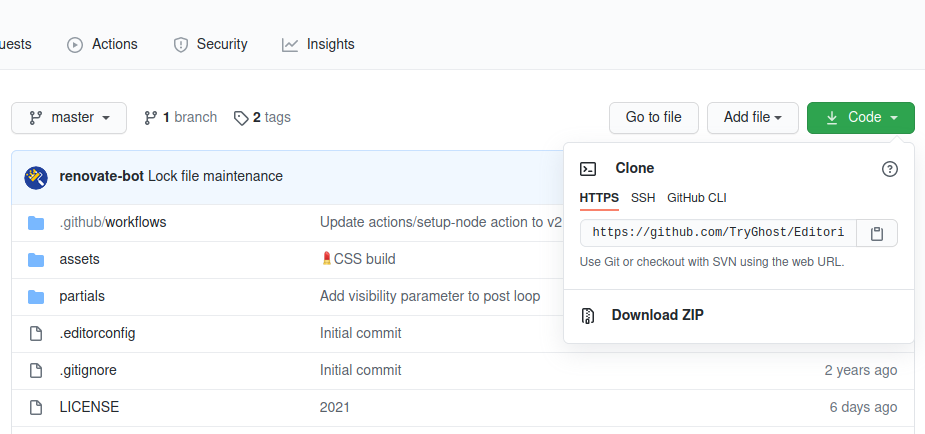Click the folder icon for .github/workflows
Screen dimensions: 925x434
pyautogui.click(x=36, y=223)
